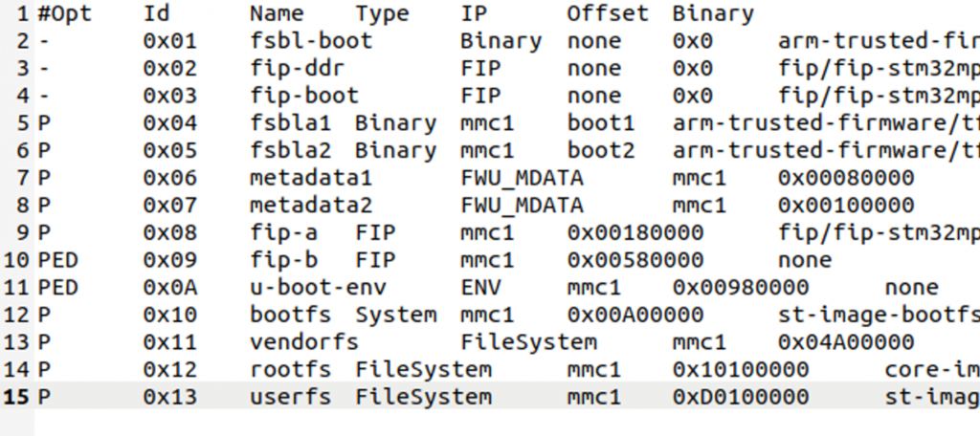Screen dimensions: 980x436
Task: Click FWU_MDATA type on line 7
Action: coord(522,178)
